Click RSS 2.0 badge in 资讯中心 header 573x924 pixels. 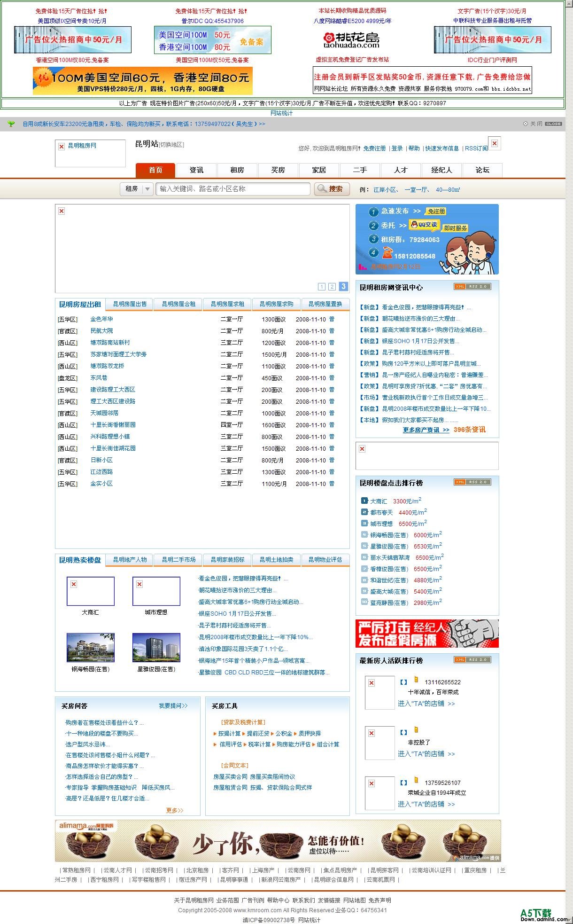[473, 287]
